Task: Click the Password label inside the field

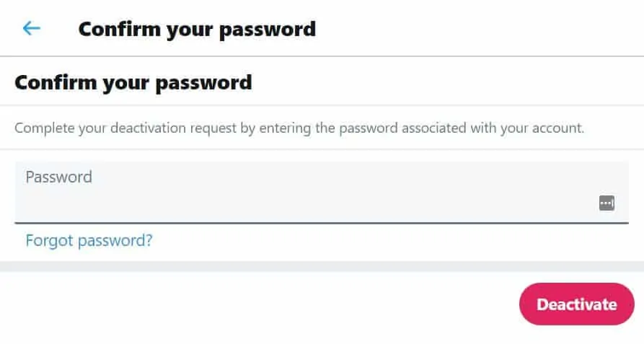Action: (59, 177)
